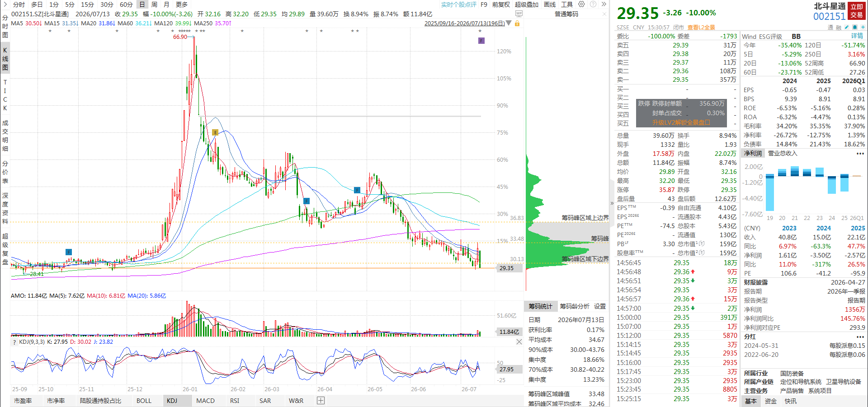Switch indicator to SAR
868x407 pixels.
tap(265, 401)
